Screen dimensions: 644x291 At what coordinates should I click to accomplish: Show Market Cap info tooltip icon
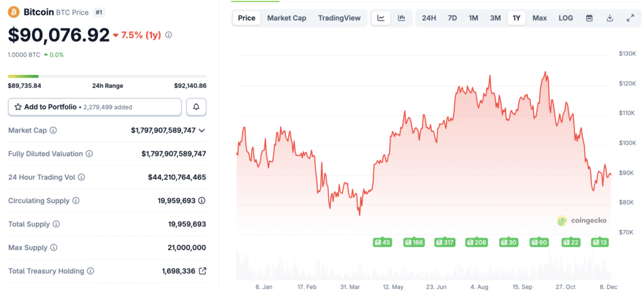tap(53, 130)
